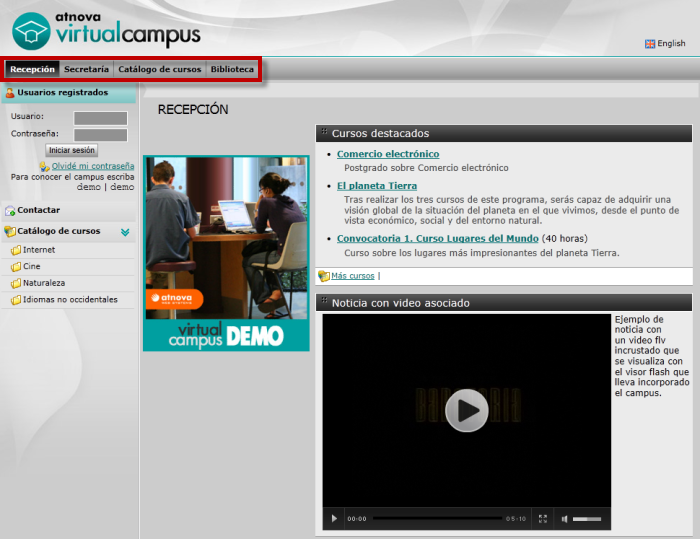Screen dimensions: 700x539
Task: Open Idiomas no occidentales category
Action: (70, 299)
